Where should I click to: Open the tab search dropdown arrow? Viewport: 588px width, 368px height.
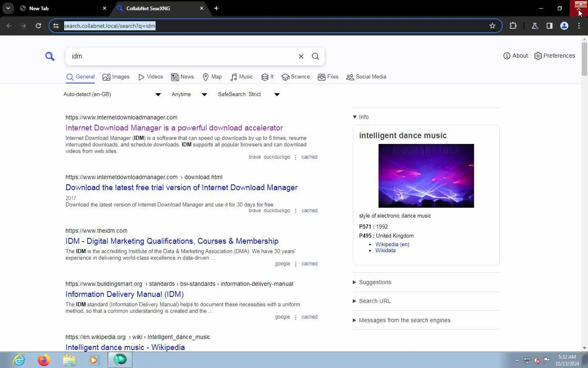tap(8, 8)
